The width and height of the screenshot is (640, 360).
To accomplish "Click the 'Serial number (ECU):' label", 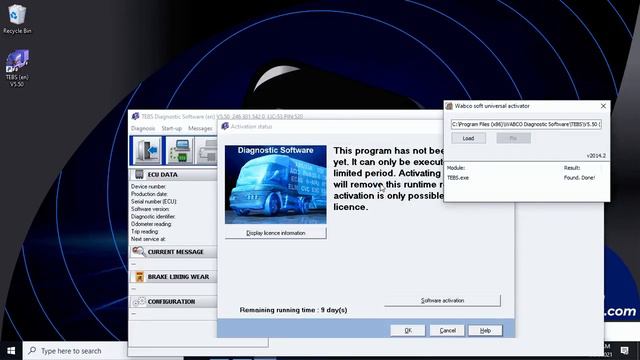I will [153, 201].
